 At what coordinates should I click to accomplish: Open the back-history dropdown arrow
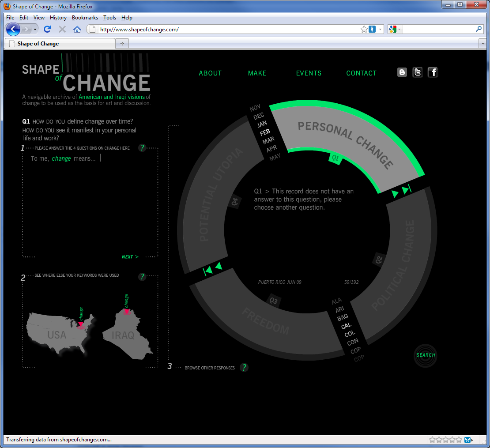tap(34, 29)
